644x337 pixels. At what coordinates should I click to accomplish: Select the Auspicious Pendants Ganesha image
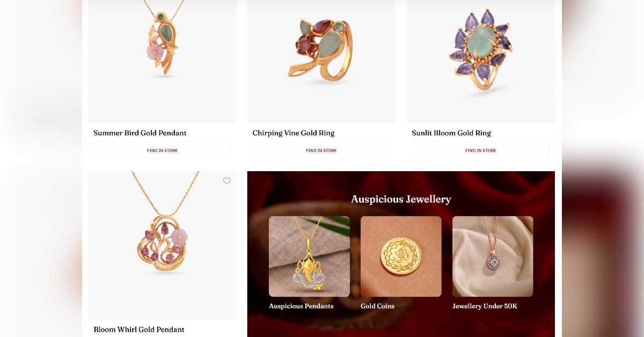pos(309,257)
